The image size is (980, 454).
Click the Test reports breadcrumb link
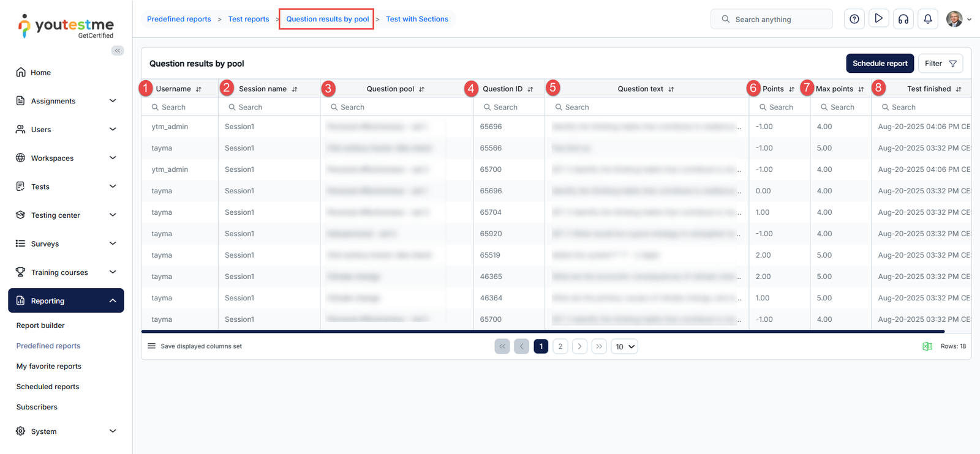[248, 19]
